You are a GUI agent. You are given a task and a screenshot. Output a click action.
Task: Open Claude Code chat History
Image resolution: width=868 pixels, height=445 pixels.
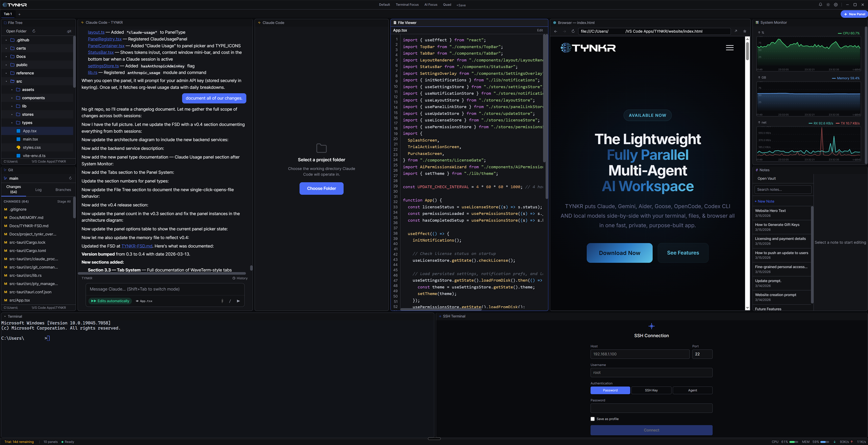pyautogui.click(x=240, y=278)
